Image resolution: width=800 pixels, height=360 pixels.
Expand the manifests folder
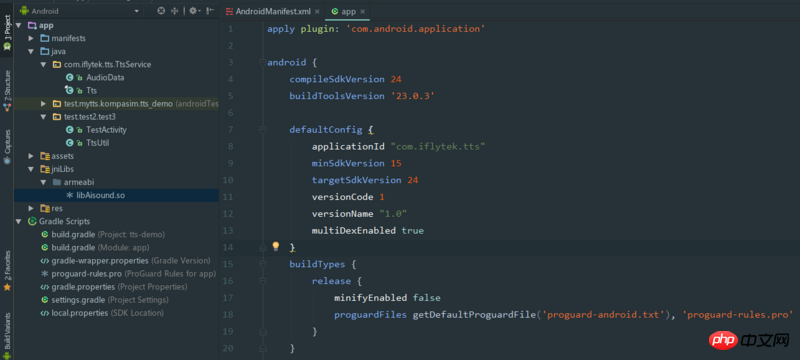click(x=31, y=38)
